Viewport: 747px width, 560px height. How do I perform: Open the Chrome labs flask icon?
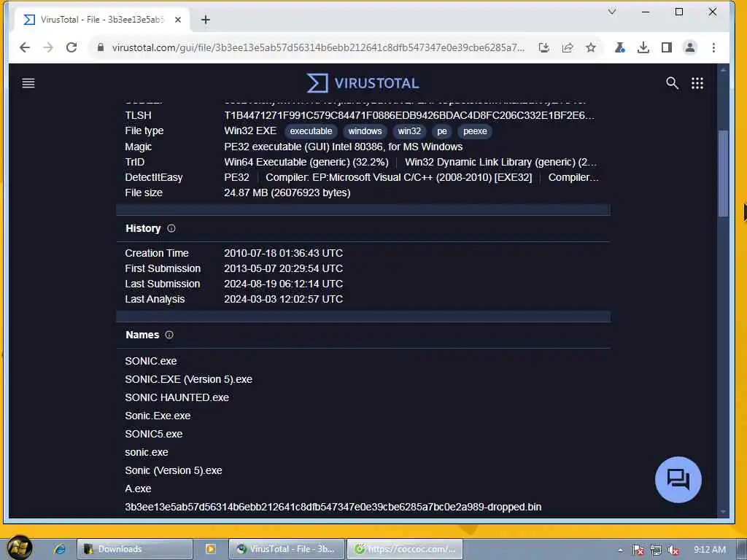pyautogui.click(x=620, y=47)
